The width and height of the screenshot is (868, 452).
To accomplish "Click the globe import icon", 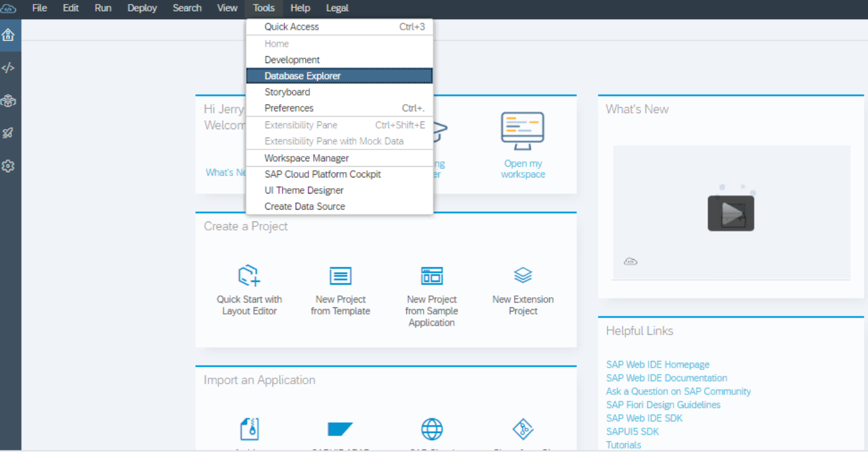I will coord(432,429).
